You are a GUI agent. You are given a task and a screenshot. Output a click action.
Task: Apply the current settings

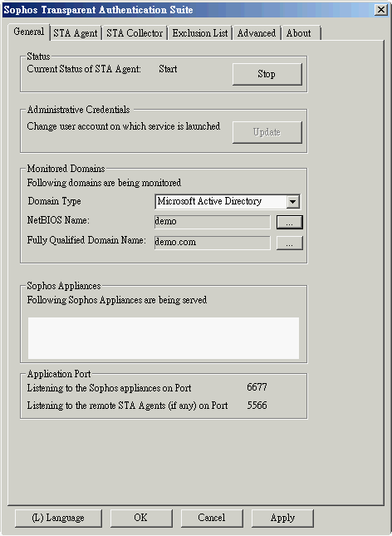(x=282, y=519)
